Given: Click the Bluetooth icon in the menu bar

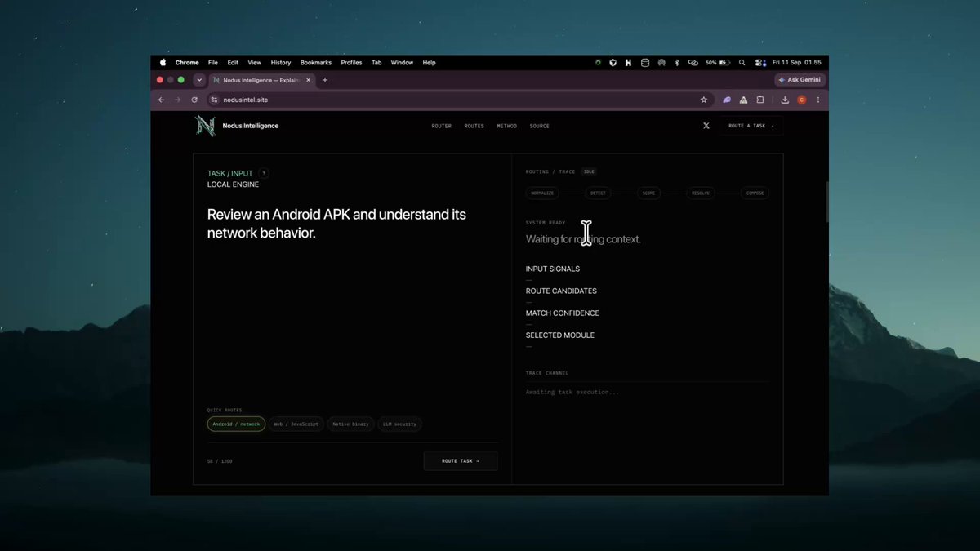Looking at the screenshot, I should click(x=676, y=62).
